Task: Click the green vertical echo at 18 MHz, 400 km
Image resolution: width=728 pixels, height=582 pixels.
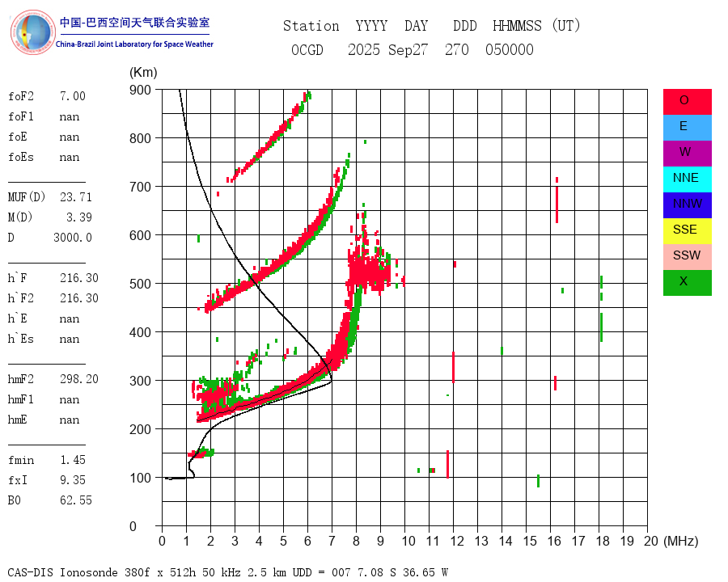Action: coord(601,327)
